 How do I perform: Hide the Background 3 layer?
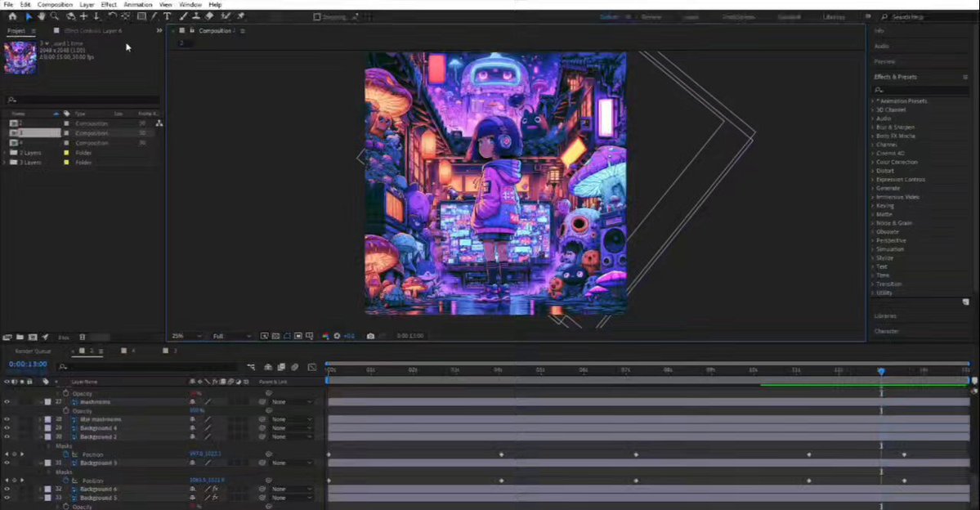click(7, 463)
